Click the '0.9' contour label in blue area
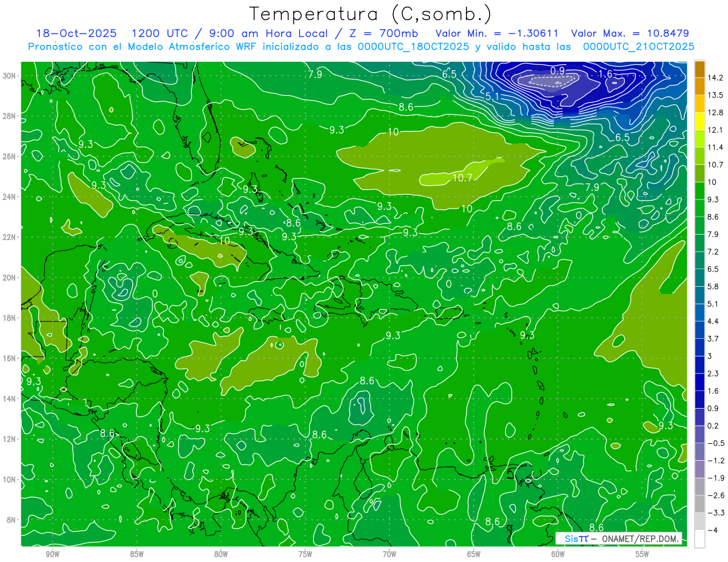Screen dimensions: 728x562 click(558, 71)
